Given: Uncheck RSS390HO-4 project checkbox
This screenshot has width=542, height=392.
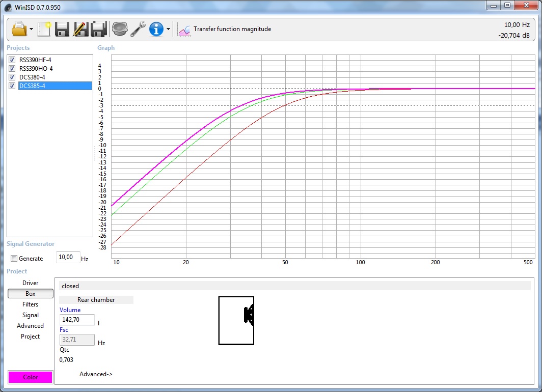Looking at the screenshot, I should 12,68.
